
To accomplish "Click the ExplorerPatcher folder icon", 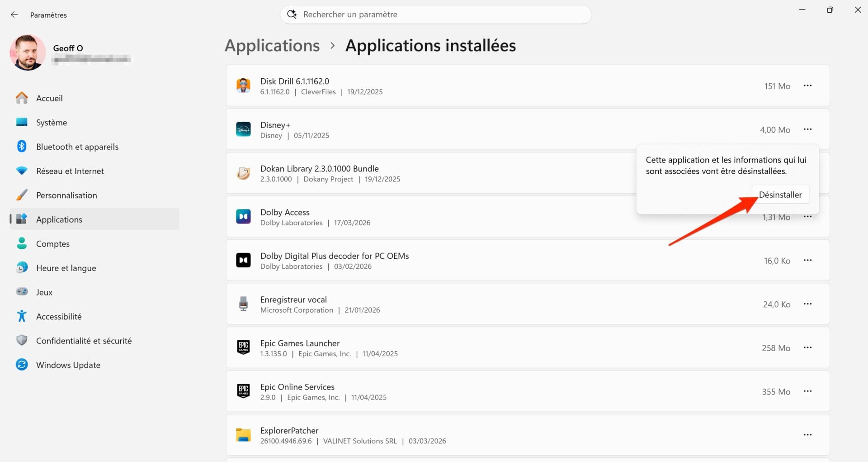I will pyautogui.click(x=243, y=434).
